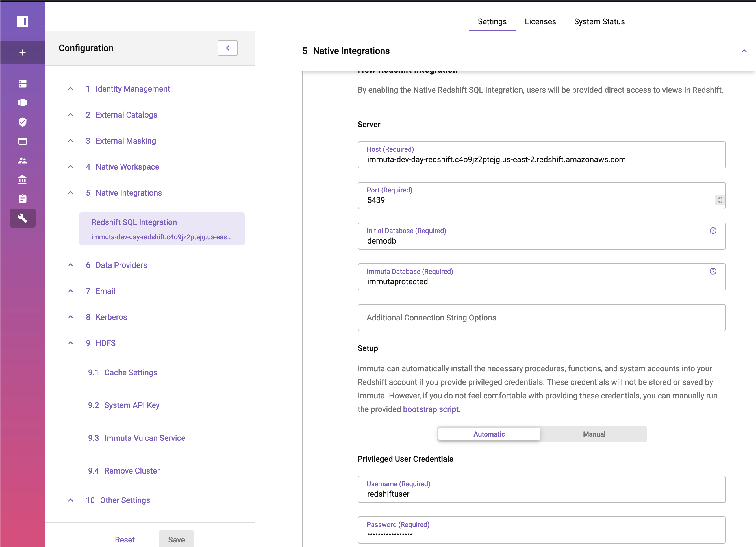Open HDFS section link
This screenshot has width=756, height=547.
pos(101,343)
